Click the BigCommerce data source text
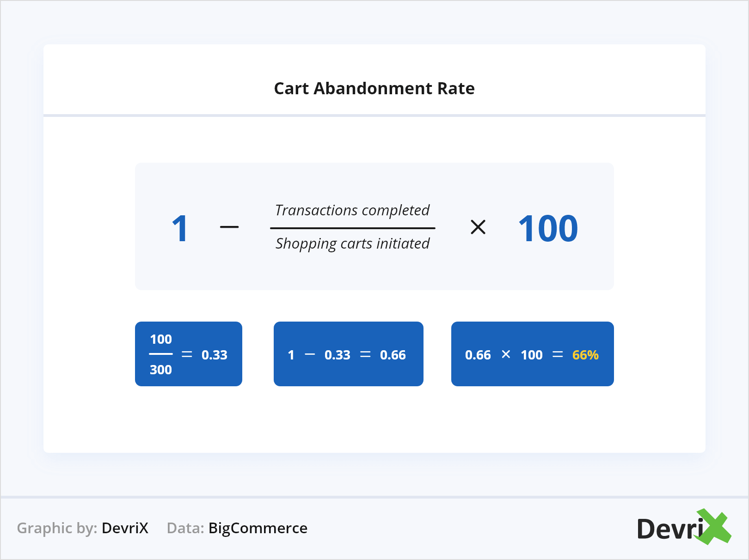Viewport: 749px width, 560px height. coord(258,528)
